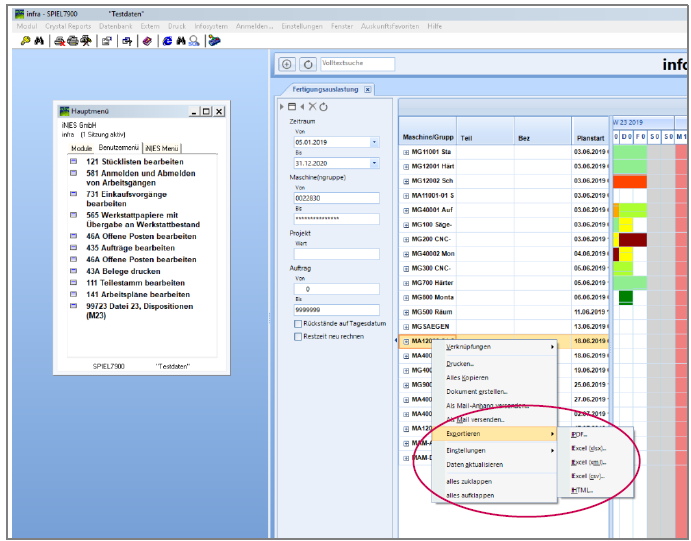691x541 pixels.
Task: Click the Internet Explorer toolbar icon
Action: tap(165, 41)
